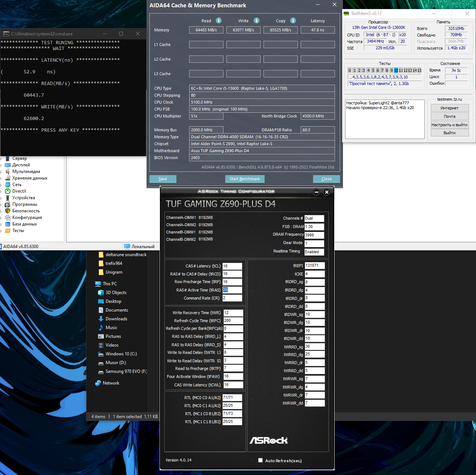
Task: Click the Gear Mode field
Action: [x=314, y=243]
